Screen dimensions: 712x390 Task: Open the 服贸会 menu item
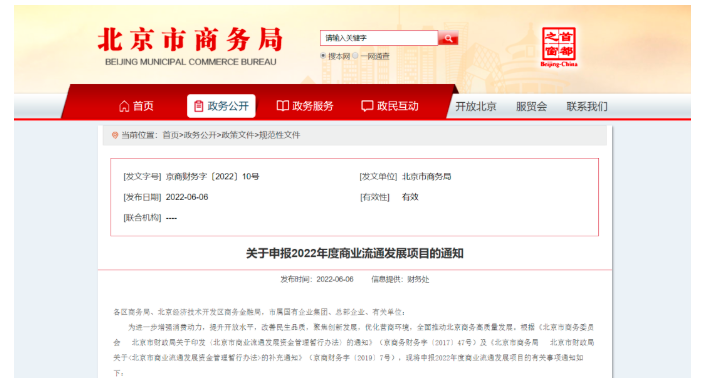531,107
